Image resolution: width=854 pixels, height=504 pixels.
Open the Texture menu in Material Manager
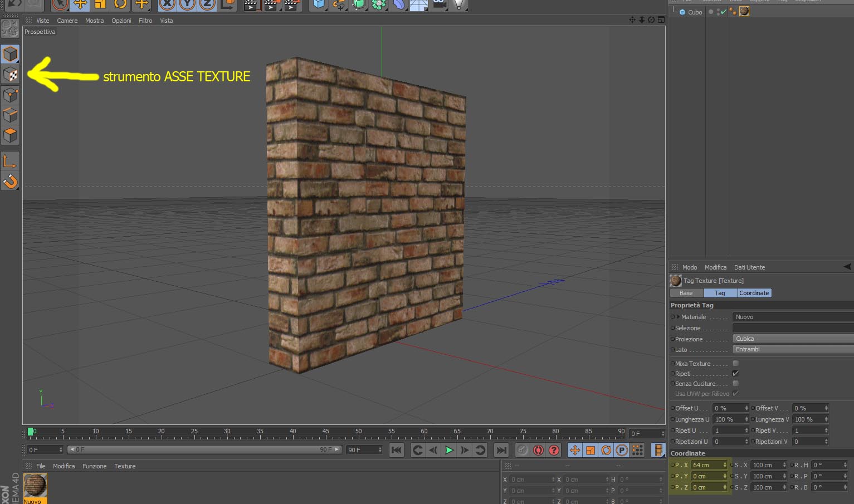(x=125, y=466)
